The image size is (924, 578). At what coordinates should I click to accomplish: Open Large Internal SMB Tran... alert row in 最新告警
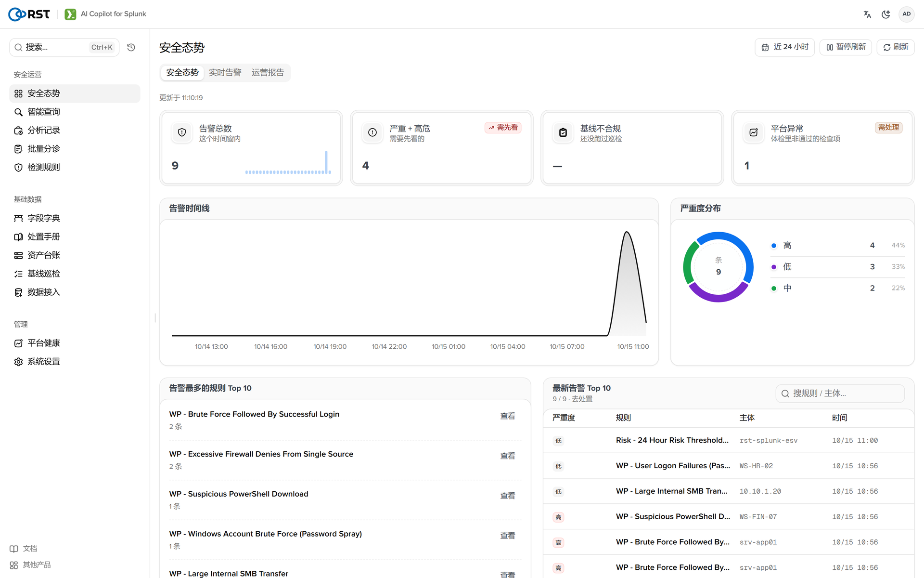pos(729,491)
